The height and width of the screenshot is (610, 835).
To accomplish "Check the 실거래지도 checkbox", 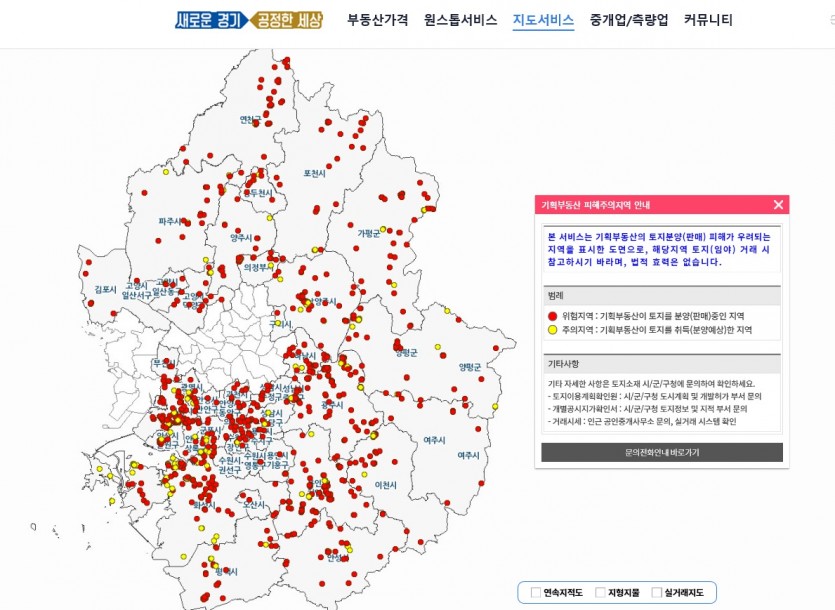I will pyautogui.click(x=657, y=592).
